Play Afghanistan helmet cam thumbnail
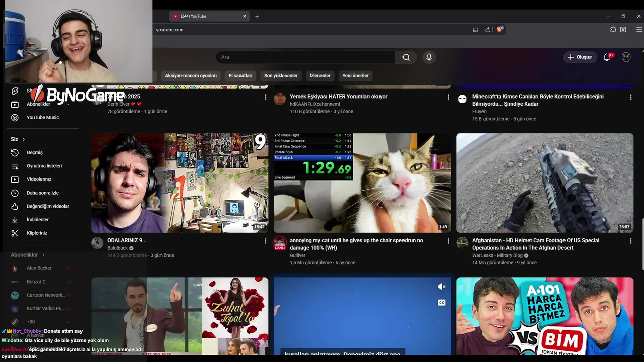This screenshot has width=644, height=362. (x=545, y=183)
